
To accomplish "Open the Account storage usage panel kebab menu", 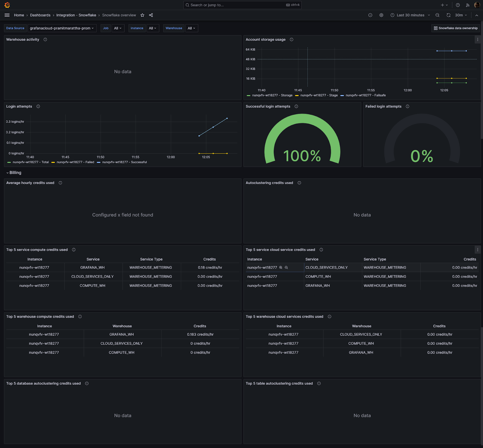I will (478, 39).
